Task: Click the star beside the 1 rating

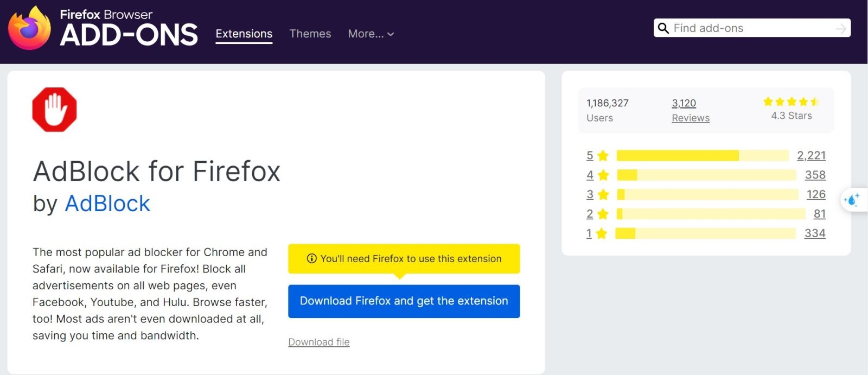Action: 602,233
